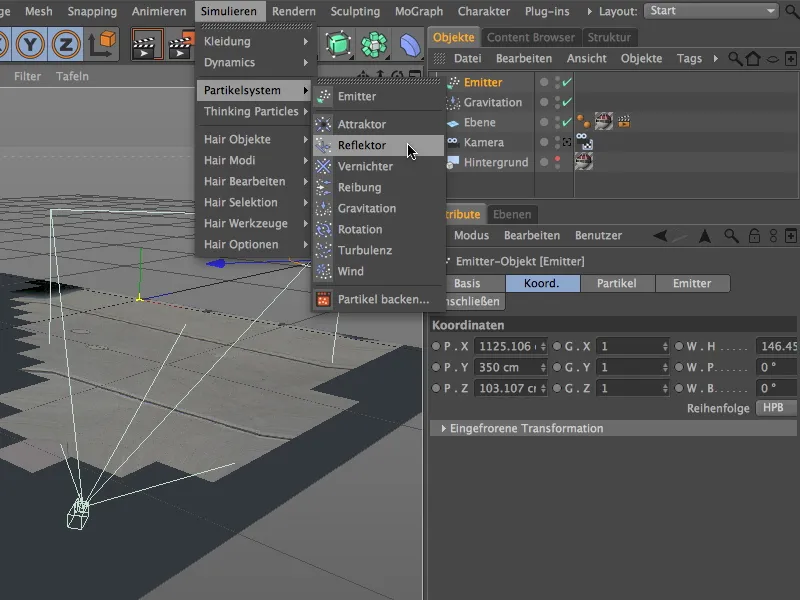Open search in the Objects manager

(x=735, y=59)
